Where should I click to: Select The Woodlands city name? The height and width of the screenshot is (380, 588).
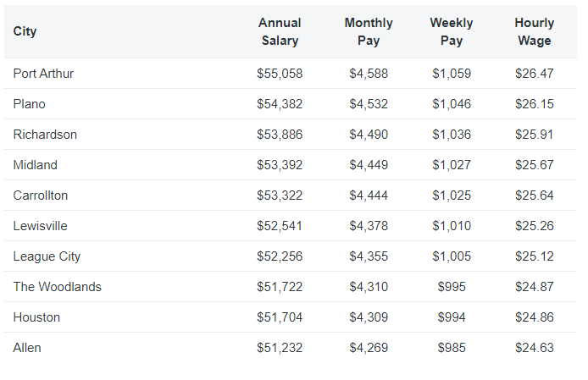coord(57,287)
